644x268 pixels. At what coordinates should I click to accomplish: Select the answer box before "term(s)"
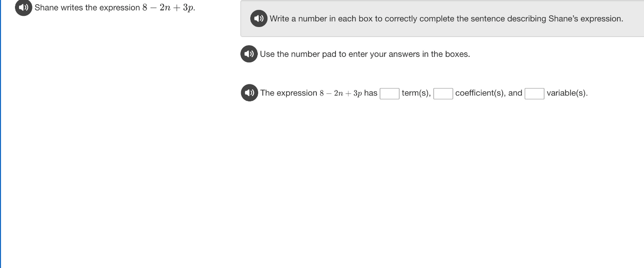390,93
